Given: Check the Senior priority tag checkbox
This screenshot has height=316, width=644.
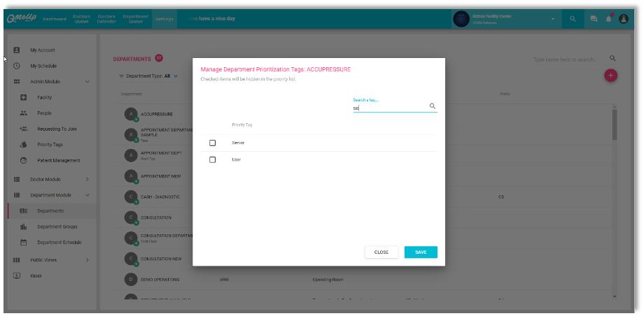Looking at the screenshot, I should pos(213,143).
